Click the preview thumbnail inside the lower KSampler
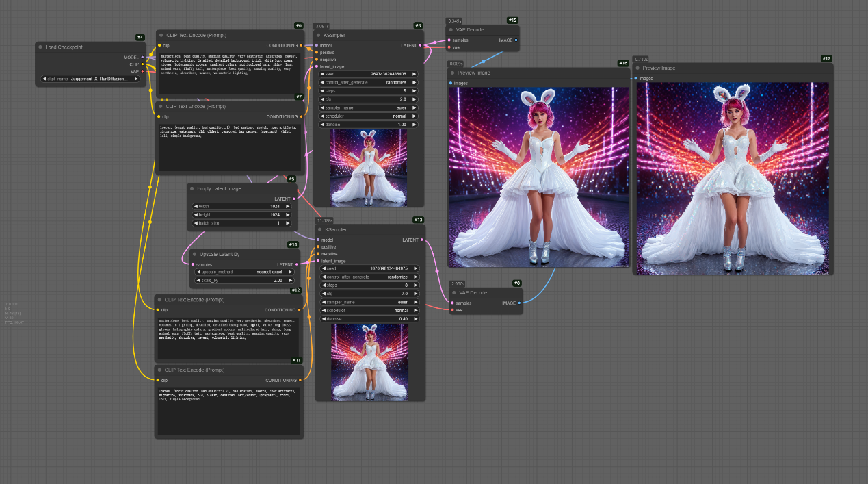Viewport: 868px width, 484px height. (369, 361)
